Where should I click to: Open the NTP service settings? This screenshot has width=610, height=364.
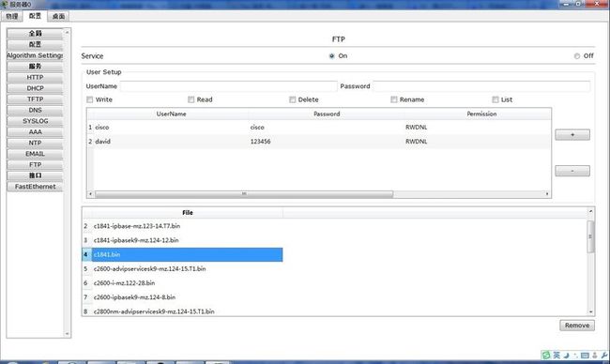click(35, 143)
